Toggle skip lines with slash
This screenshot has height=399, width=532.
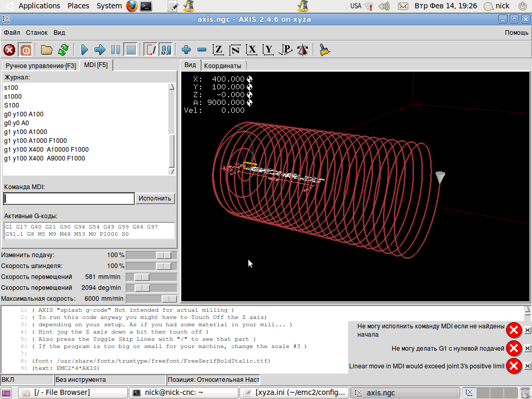[151, 50]
